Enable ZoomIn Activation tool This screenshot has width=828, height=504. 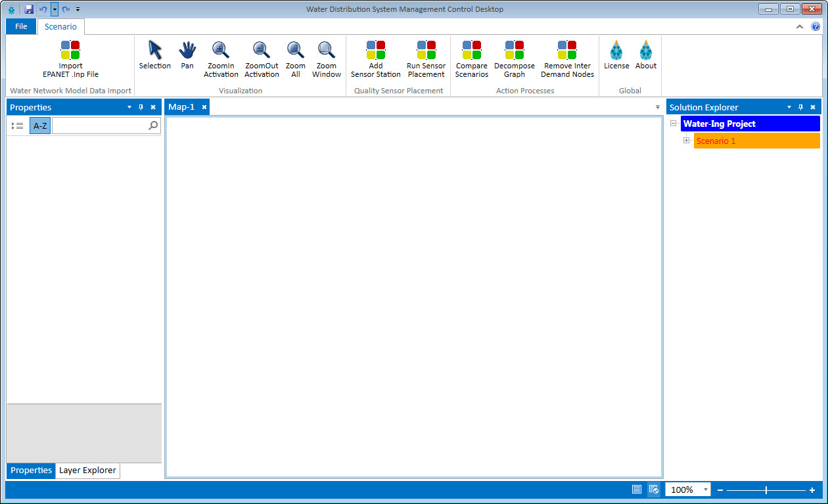coord(221,51)
